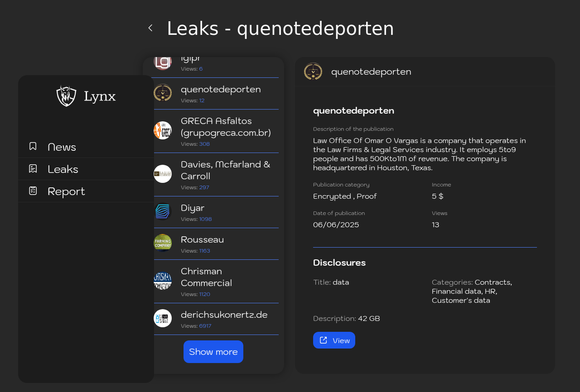
Task: Click the GRECA Asfaltos logo avatar
Action: click(x=163, y=130)
